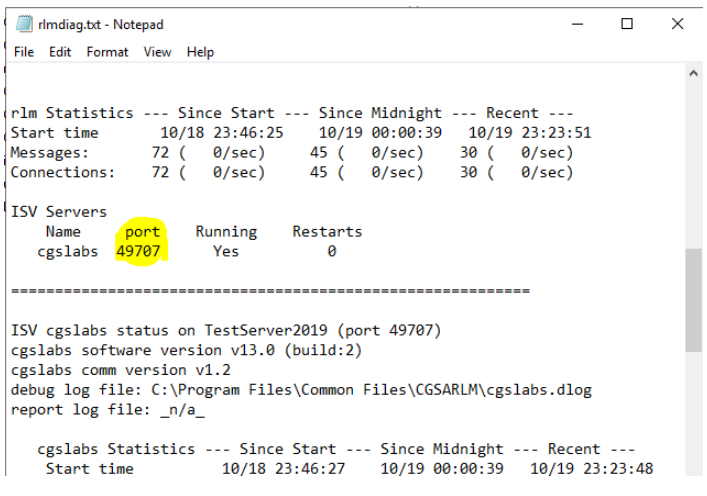Click the "rlmdiag.txt - Notepad" title text
The image size is (707, 496).
tap(100, 24)
